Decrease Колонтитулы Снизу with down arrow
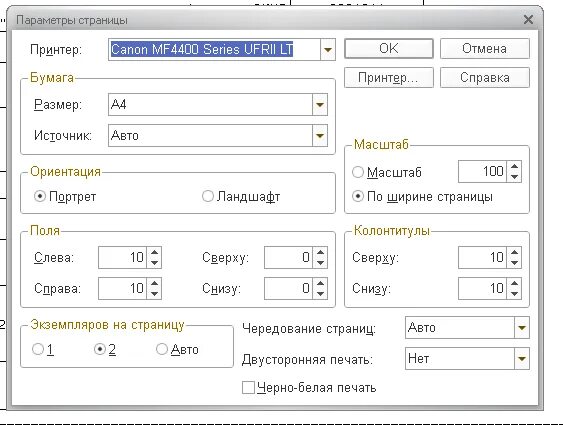This screenshot has height=425, width=563. click(514, 294)
